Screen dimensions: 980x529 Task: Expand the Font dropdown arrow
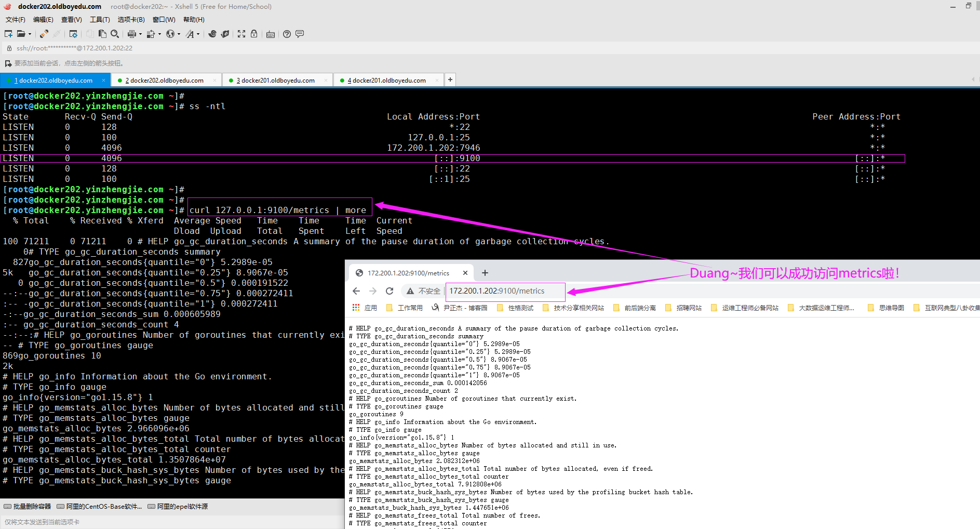coord(198,34)
